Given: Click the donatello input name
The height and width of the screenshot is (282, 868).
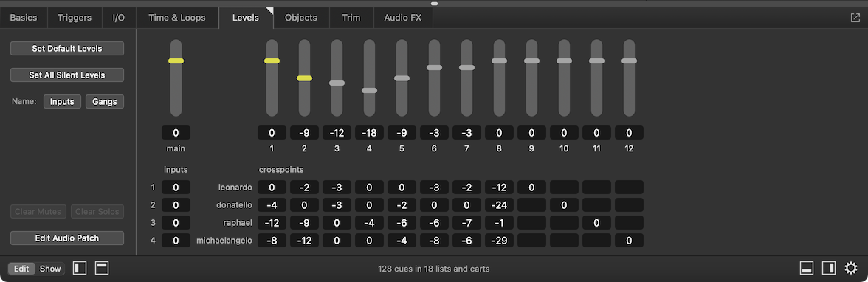Looking at the screenshot, I should pyautogui.click(x=234, y=205).
